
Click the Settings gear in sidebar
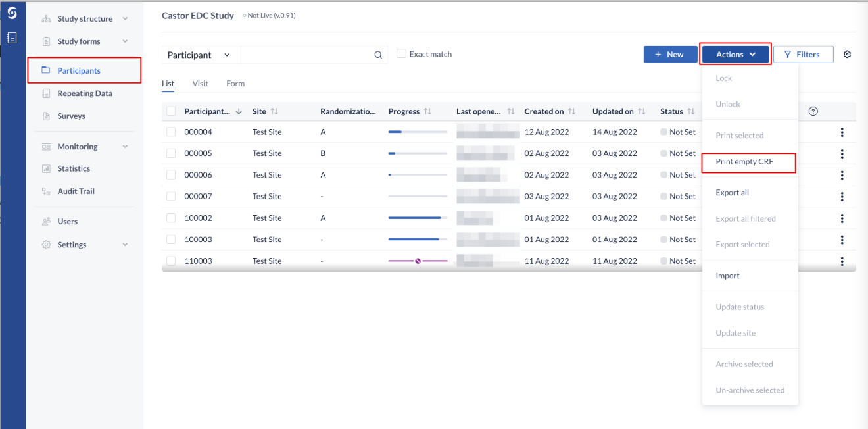[46, 245]
